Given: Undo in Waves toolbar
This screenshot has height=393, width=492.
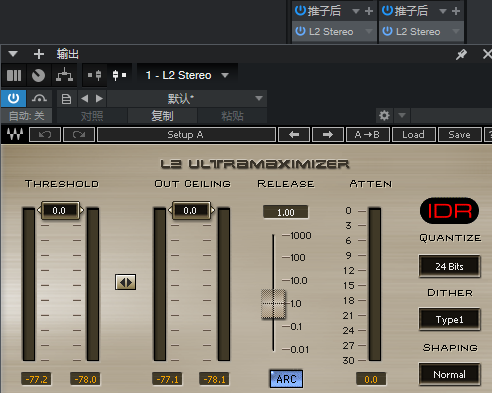Looking at the screenshot, I should click(45, 135).
